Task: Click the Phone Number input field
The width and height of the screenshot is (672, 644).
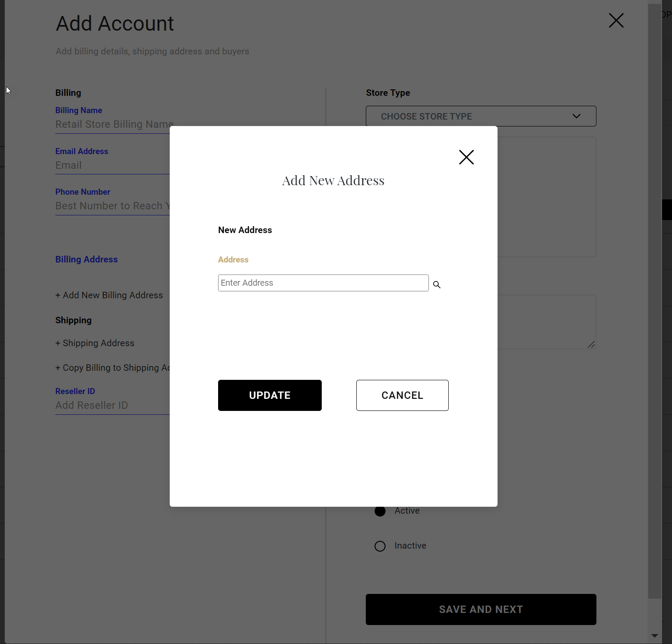Action: (x=112, y=206)
